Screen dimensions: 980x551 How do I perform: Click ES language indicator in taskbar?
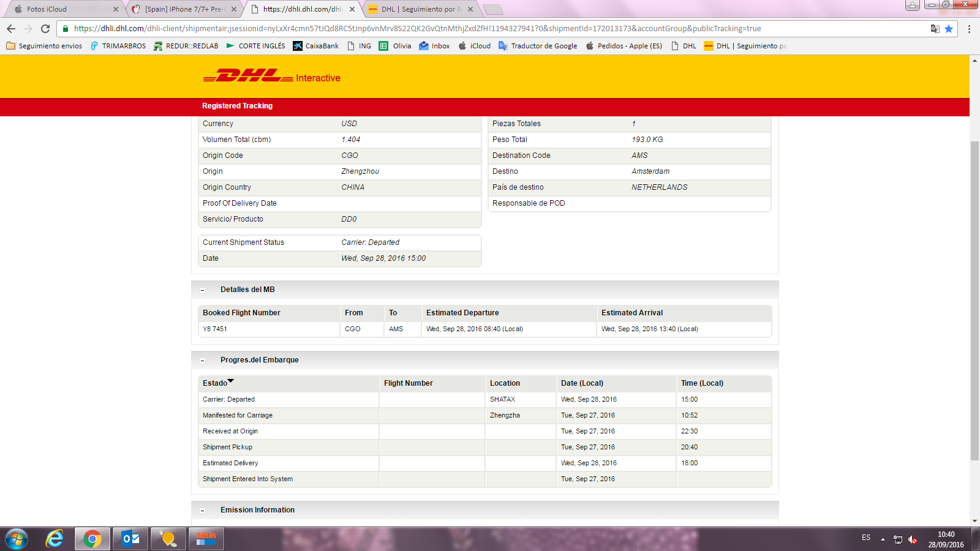pos(866,538)
